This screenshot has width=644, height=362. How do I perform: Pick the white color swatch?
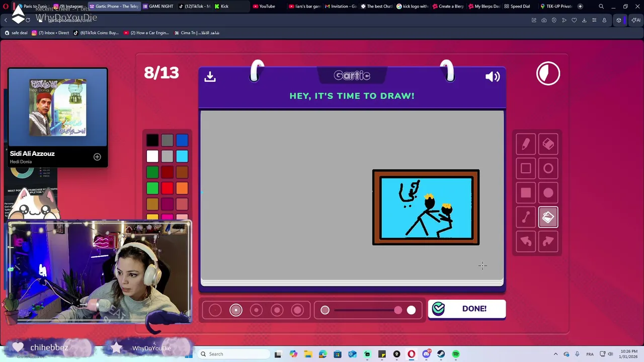152,156
